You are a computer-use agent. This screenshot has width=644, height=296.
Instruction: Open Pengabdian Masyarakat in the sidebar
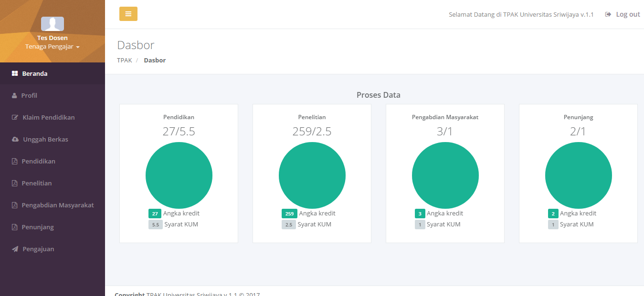53,205
